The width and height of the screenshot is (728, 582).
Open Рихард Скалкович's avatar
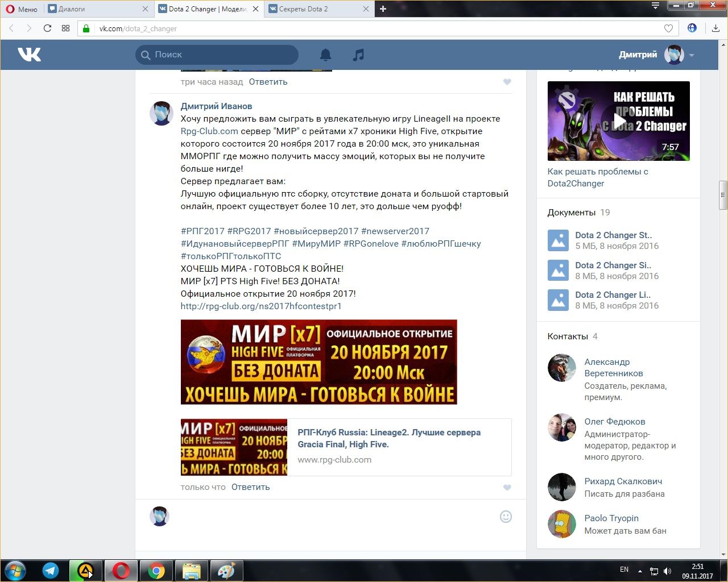click(562, 487)
